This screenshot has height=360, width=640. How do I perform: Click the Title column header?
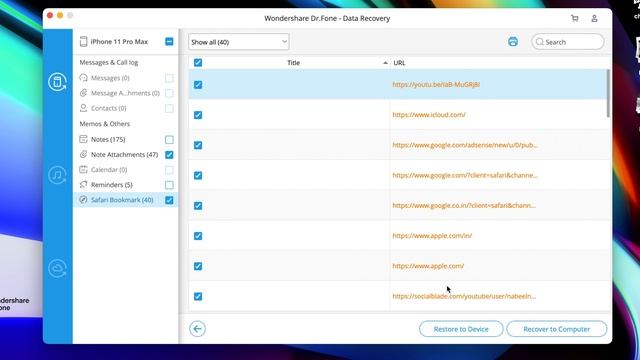pos(293,63)
